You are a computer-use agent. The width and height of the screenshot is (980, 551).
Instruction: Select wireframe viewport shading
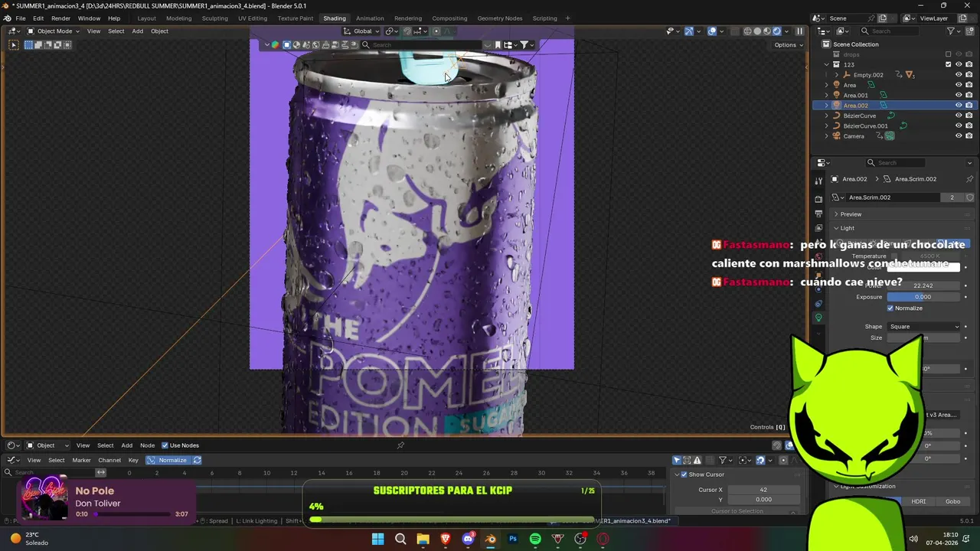[747, 31]
